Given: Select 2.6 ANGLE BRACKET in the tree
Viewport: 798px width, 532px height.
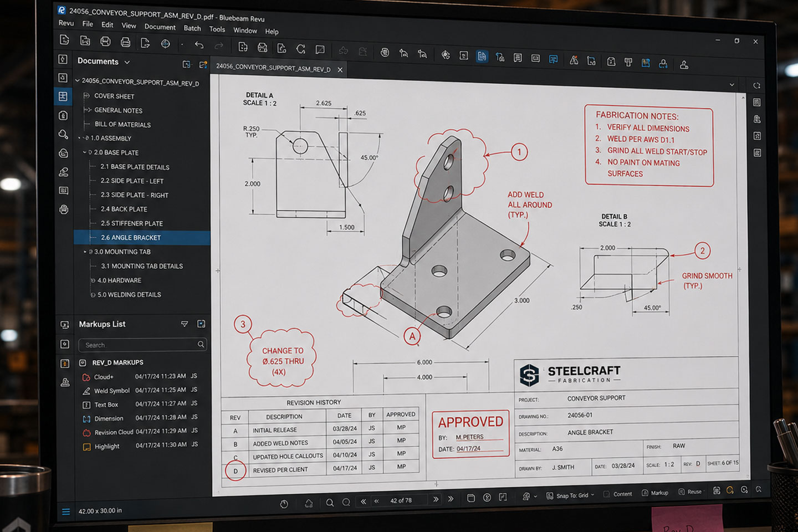Looking at the screenshot, I should pyautogui.click(x=142, y=237).
